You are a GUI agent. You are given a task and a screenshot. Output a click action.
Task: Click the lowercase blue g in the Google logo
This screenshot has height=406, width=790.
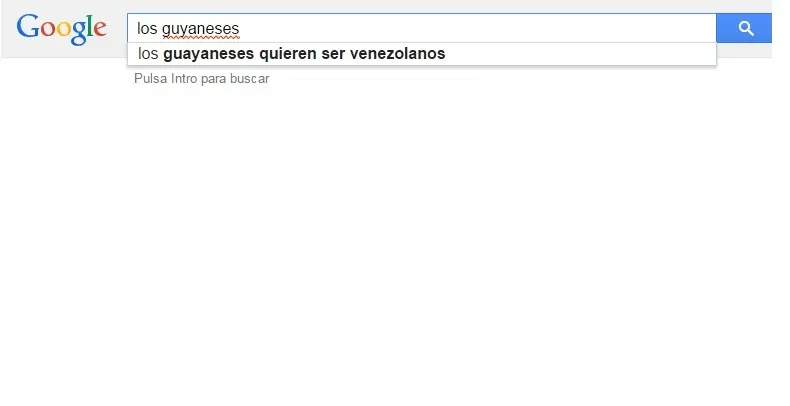tap(79, 33)
